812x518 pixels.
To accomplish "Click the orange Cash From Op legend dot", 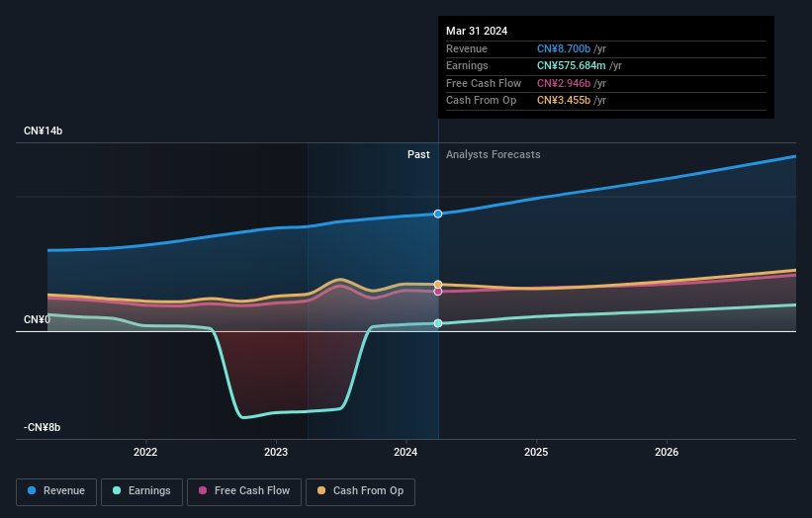I will (321, 490).
